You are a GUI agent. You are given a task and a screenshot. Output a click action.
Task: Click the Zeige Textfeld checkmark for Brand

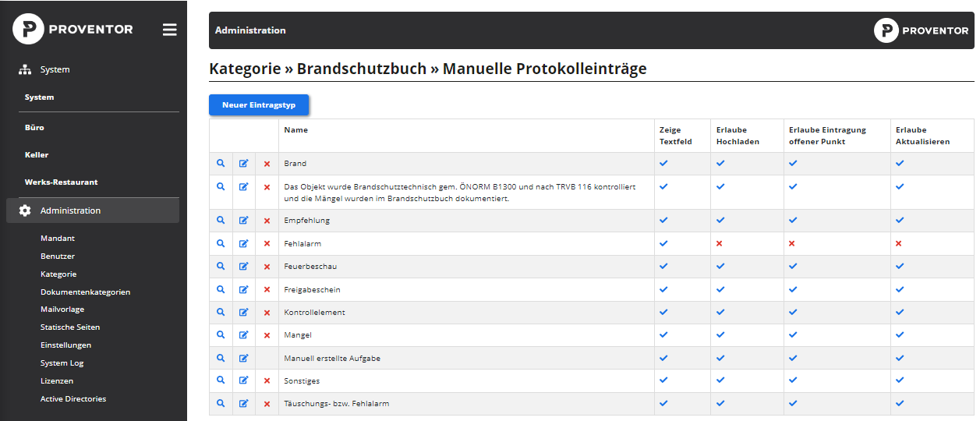[663, 164]
